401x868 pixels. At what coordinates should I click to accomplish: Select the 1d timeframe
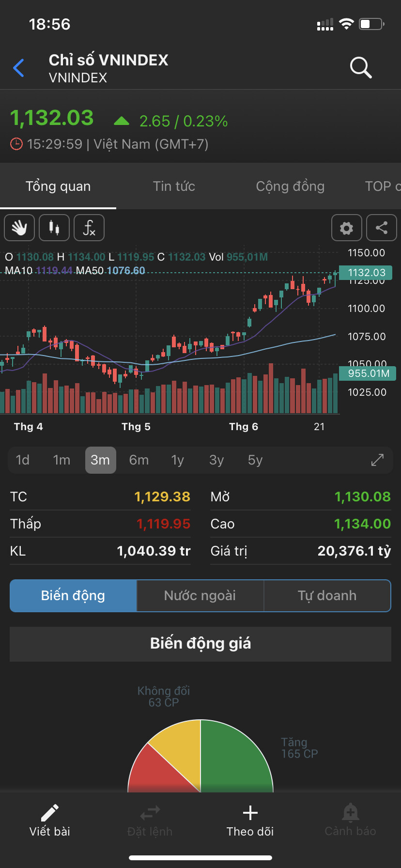[x=23, y=460]
